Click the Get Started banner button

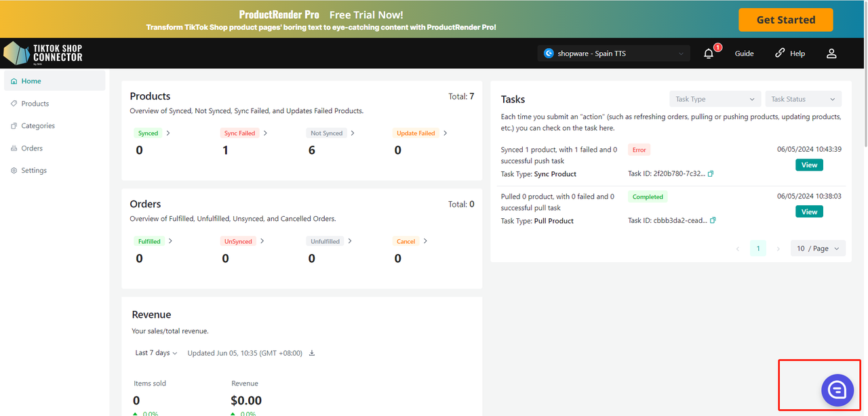click(x=785, y=20)
